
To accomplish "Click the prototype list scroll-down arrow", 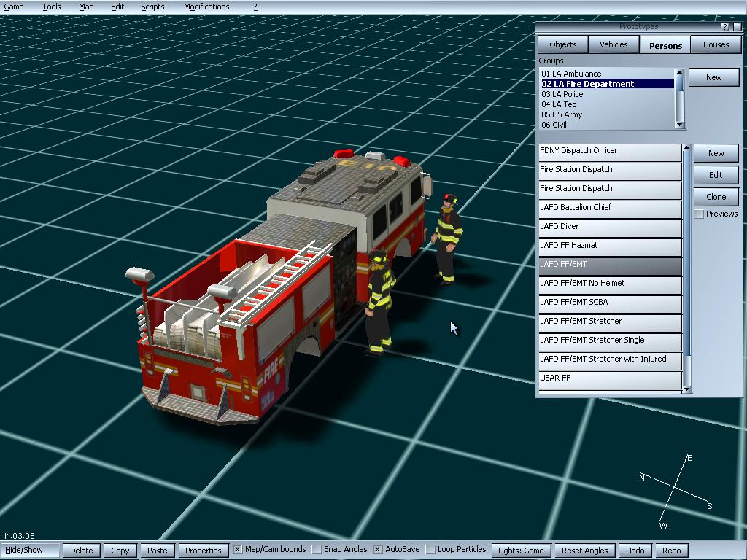I will coord(687,389).
